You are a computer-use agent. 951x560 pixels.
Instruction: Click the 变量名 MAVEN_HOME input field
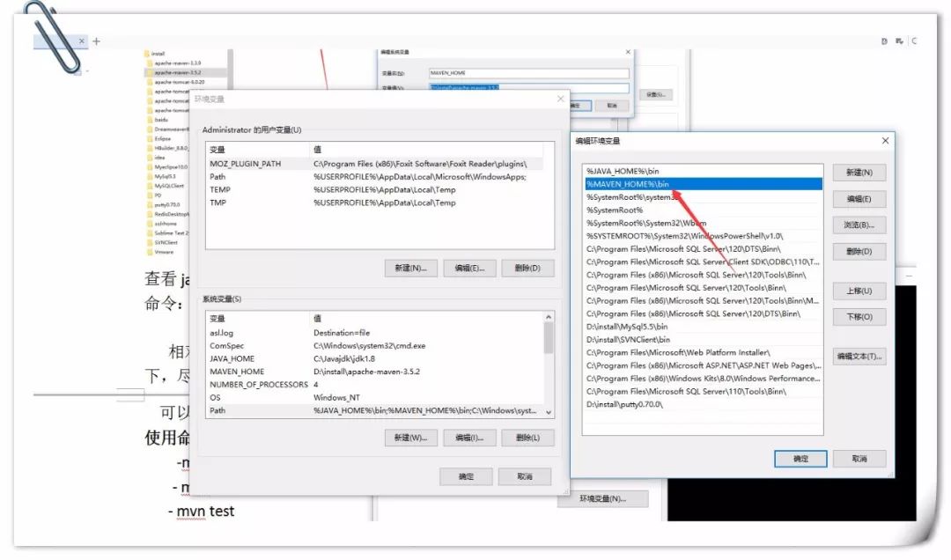[528, 74]
